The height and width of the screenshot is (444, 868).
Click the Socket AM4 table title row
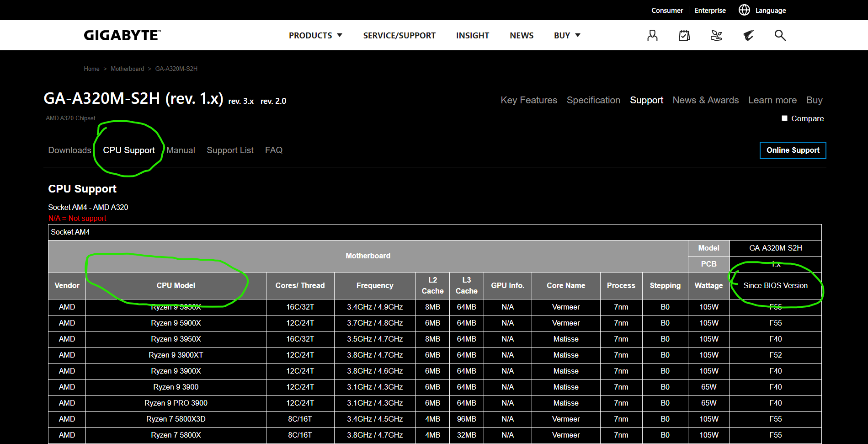coord(435,232)
